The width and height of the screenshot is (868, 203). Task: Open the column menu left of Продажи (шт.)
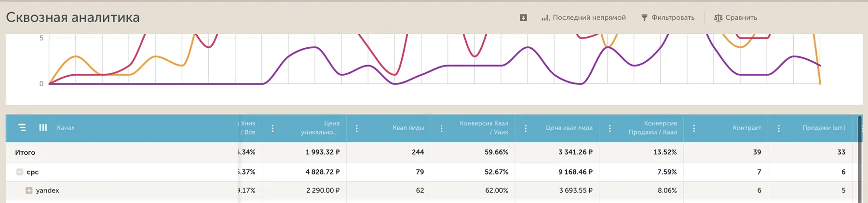tap(779, 128)
